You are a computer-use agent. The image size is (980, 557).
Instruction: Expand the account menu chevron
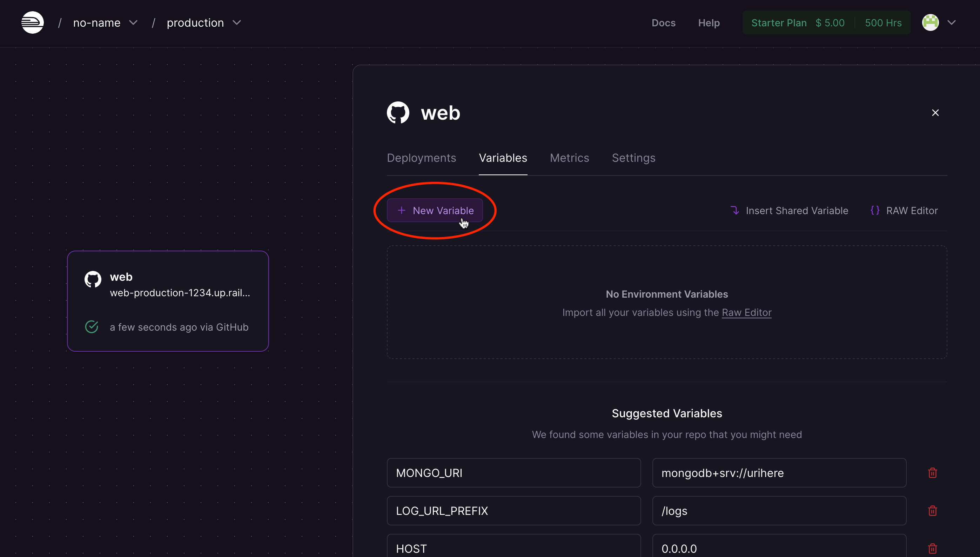(x=952, y=22)
